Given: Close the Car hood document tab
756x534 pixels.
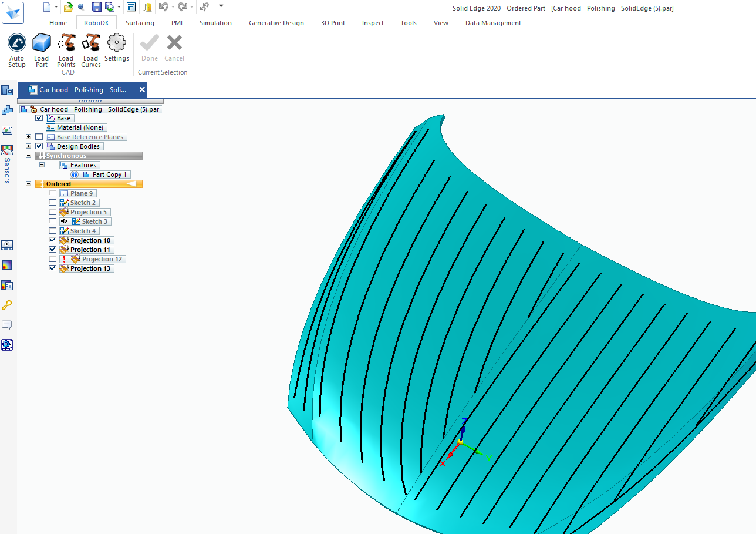Looking at the screenshot, I should click(x=142, y=90).
